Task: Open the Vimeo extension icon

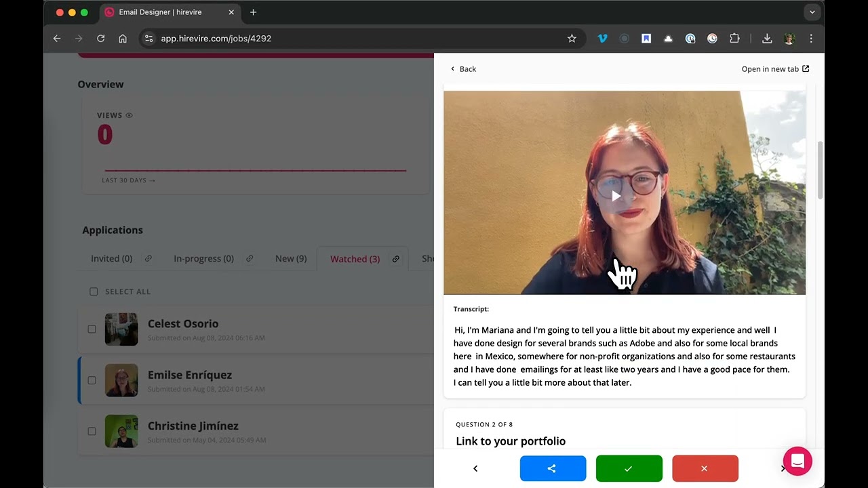Action: [x=602, y=39]
